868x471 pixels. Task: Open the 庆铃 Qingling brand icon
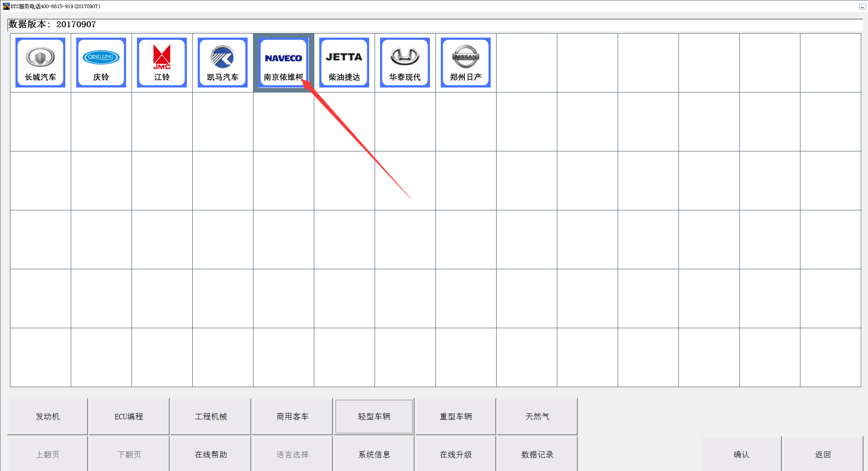click(101, 63)
